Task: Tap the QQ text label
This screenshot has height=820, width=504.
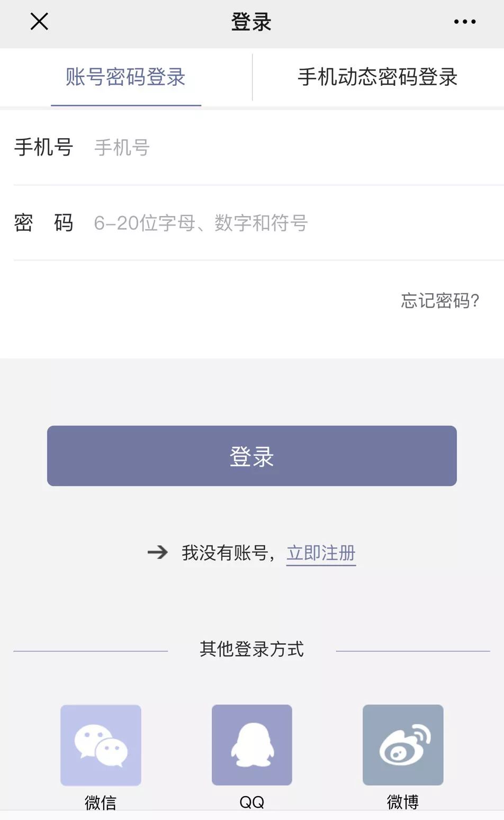Action: coord(252,803)
